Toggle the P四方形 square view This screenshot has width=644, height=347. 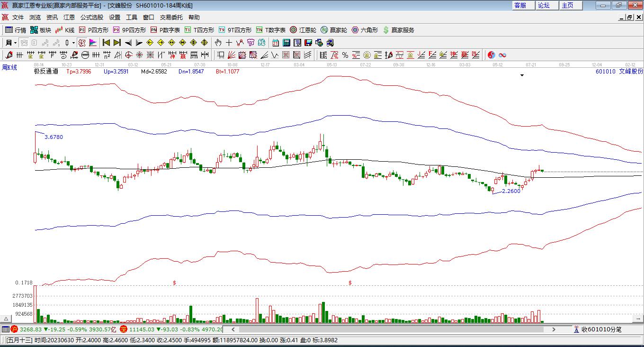pyautogui.click(x=93, y=30)
